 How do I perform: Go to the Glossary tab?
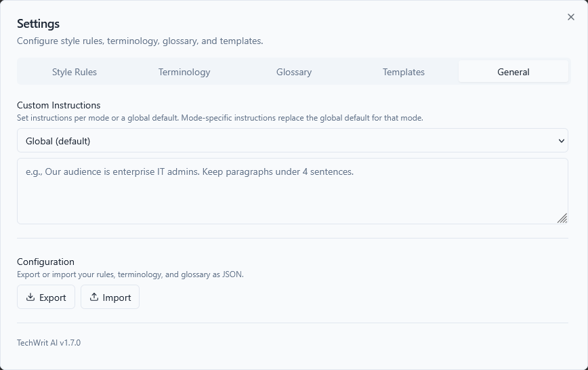pos(294,72)
